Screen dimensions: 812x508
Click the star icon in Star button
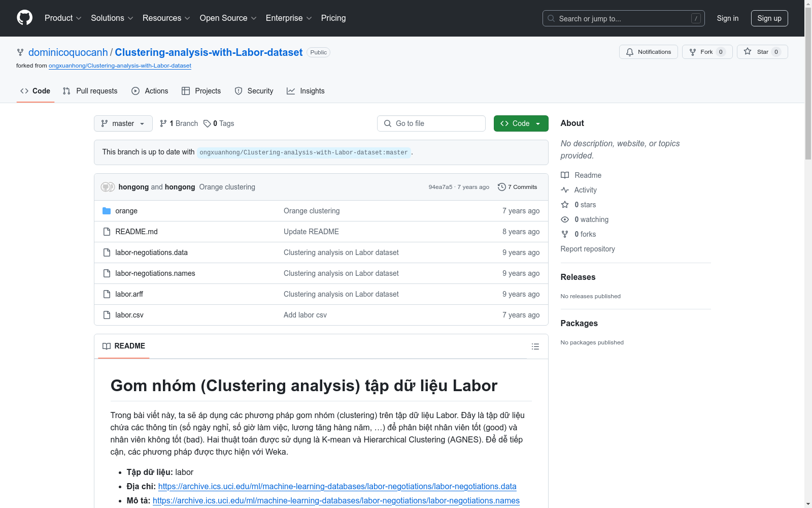tap(748, 51)
